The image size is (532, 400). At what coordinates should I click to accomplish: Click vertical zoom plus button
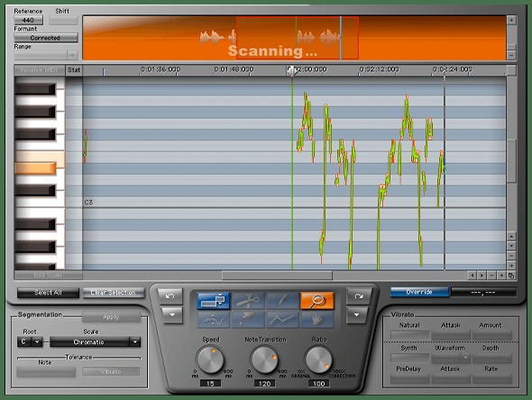tap(511, 266)
